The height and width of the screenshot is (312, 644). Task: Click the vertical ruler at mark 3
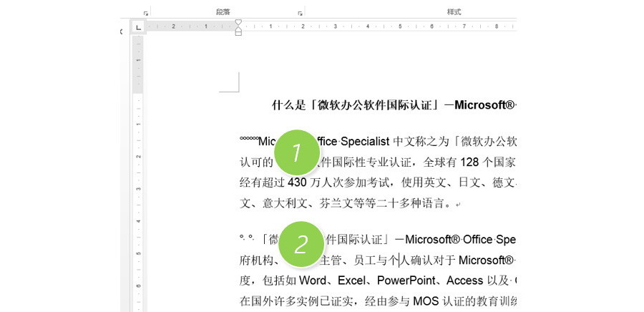[138, 189]
